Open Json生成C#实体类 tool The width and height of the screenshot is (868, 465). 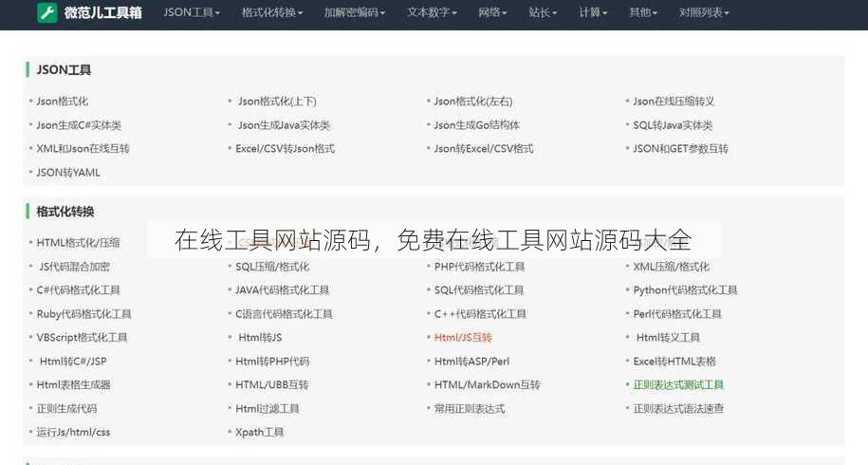pos(79,125)
